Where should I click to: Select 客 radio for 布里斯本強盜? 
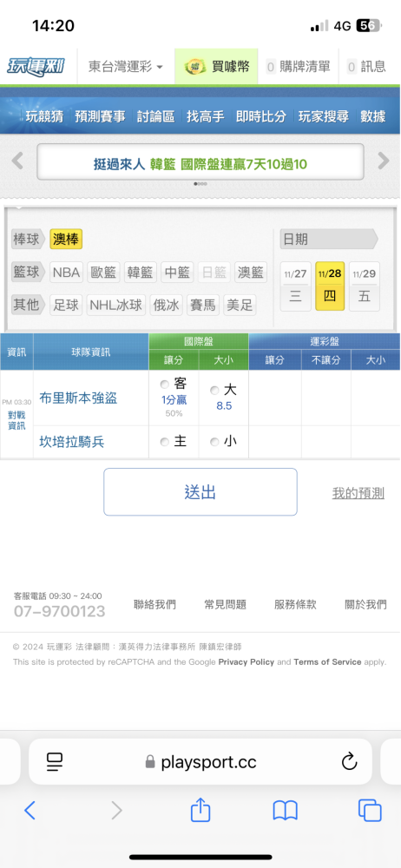tap(164, 385)
